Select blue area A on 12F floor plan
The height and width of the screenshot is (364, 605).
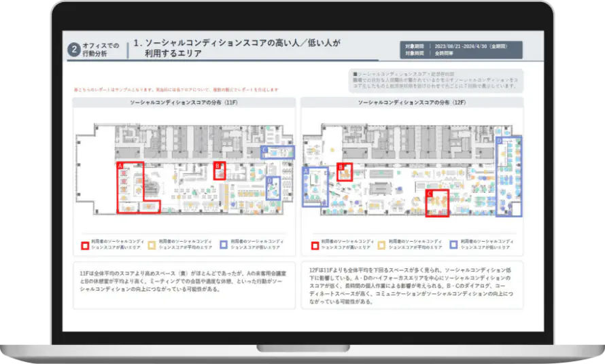point(314,187)
